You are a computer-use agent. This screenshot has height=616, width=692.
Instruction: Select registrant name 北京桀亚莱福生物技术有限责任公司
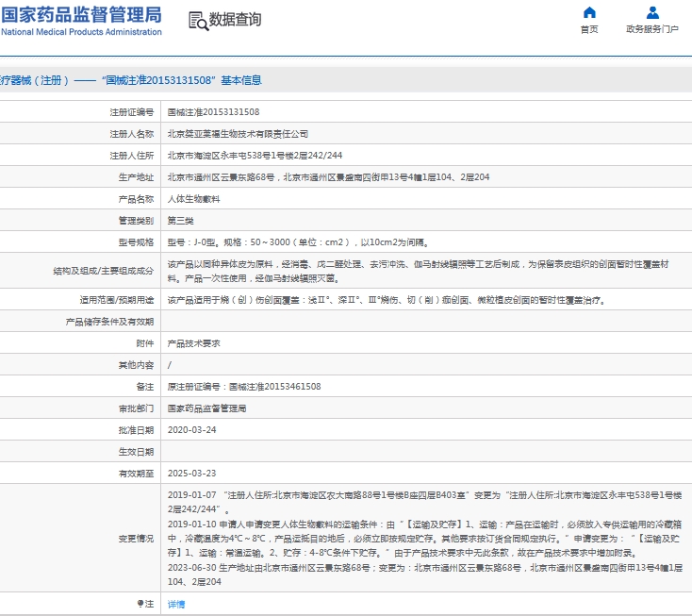coord(238,134)
